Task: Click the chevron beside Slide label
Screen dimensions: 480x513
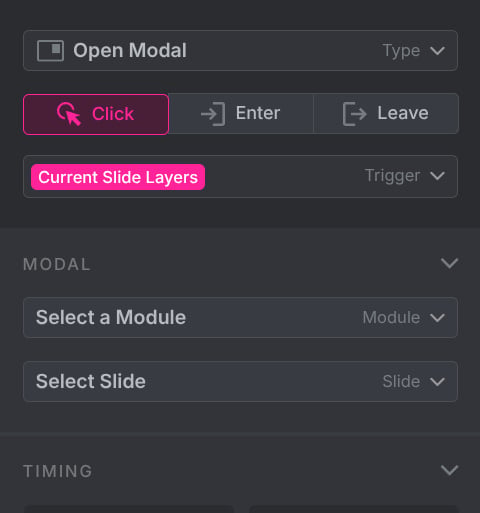Action: pos(437,382)
